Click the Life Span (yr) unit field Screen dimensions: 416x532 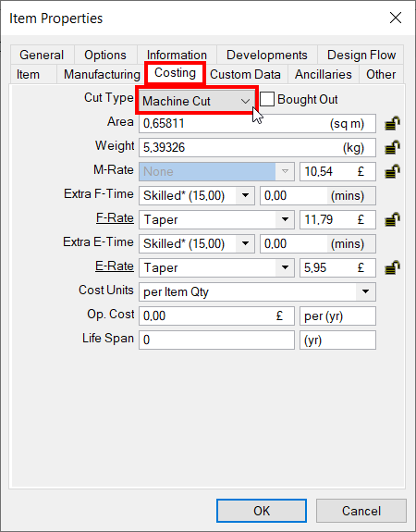click(x=337, y=340)
